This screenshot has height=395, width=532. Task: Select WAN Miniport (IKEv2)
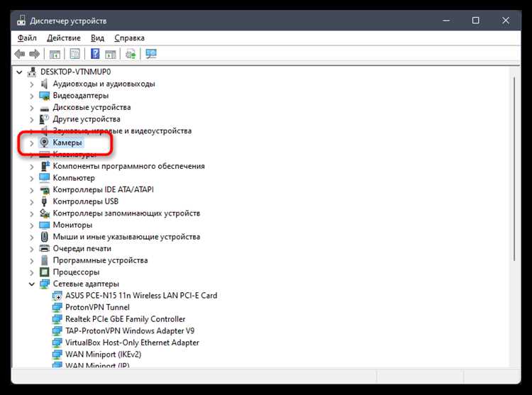tap(103, 355)
